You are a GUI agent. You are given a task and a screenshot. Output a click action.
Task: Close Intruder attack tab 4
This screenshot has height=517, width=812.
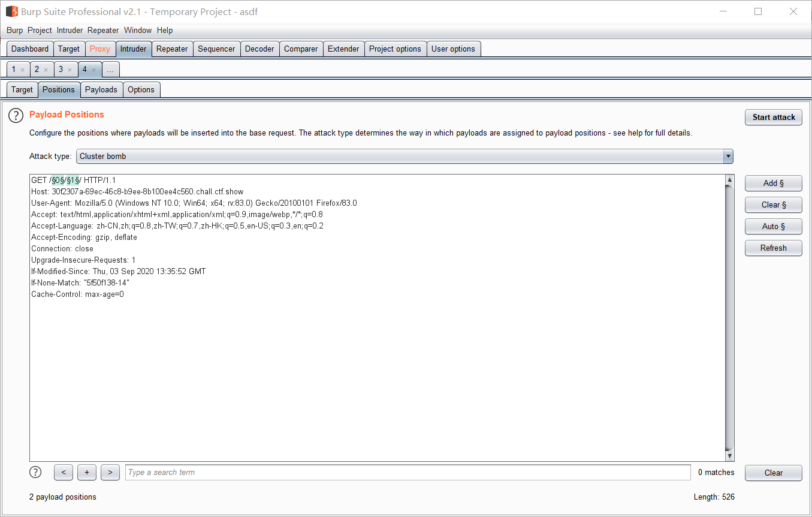[x=93, y=70]
